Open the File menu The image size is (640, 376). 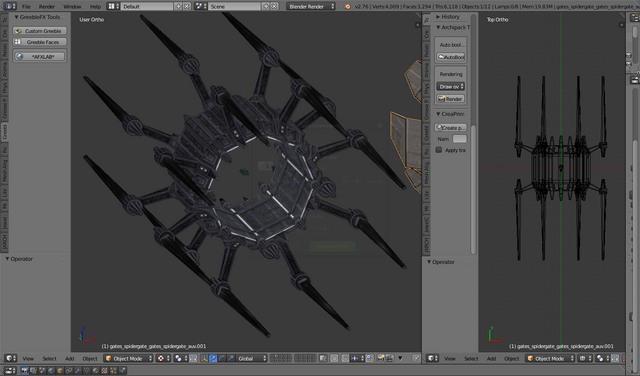[x=26, y=7]
